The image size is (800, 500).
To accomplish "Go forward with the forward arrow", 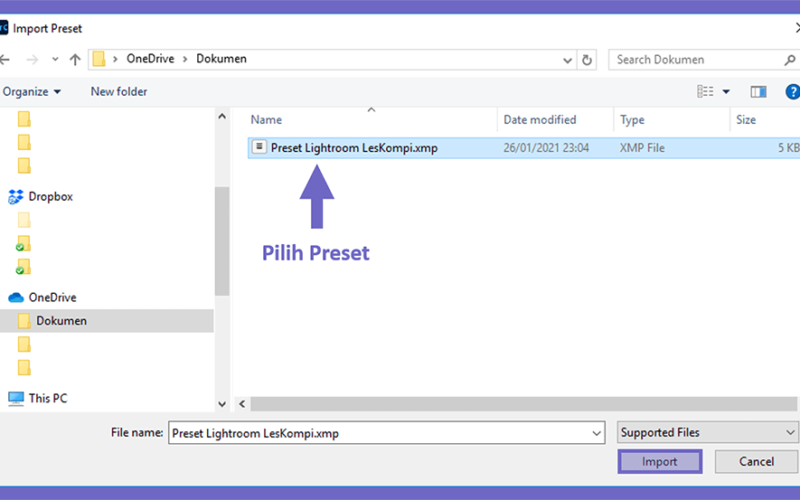I will point(32,60).
